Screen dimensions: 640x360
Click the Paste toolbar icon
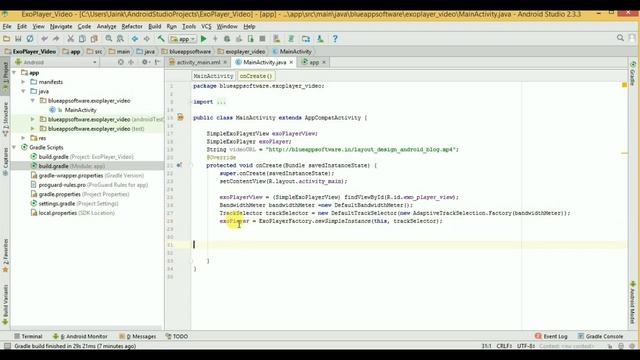tap(94, 39)
